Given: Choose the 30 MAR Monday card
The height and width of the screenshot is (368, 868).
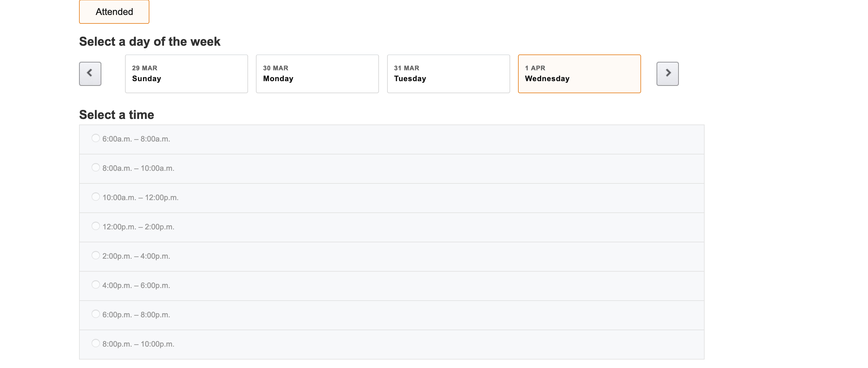Looking at the screenshot, I should click(317, 74).
